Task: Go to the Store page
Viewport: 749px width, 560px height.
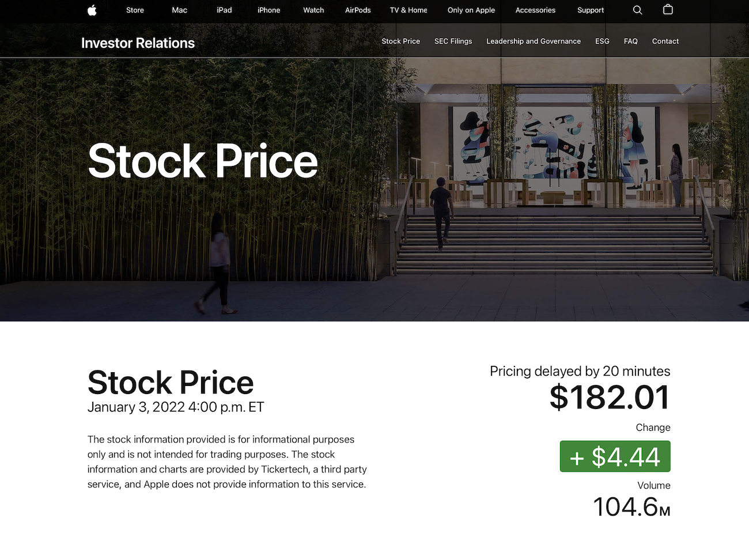Action: pyautogui.click(x=135, y=10)
